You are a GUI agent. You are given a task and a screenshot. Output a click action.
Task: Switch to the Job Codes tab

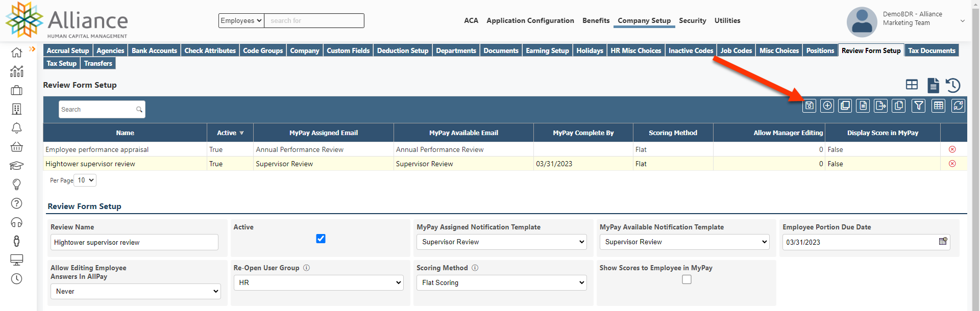[x=736, y=50]
